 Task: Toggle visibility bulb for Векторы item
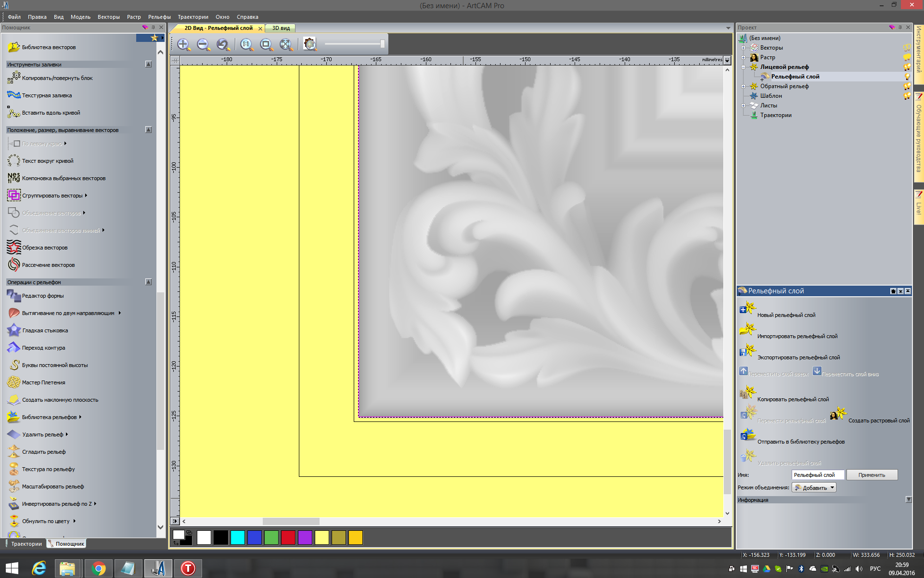click(907, 48)
